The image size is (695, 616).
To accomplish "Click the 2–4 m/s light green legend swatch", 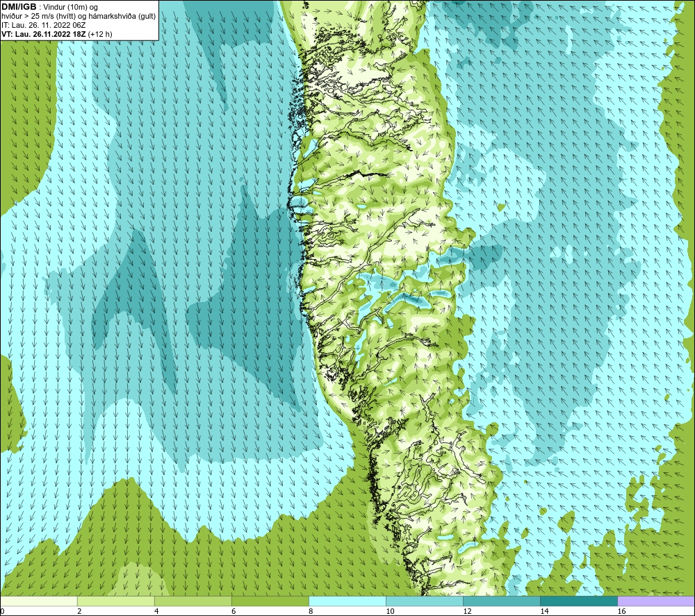I will click(116, 601).
